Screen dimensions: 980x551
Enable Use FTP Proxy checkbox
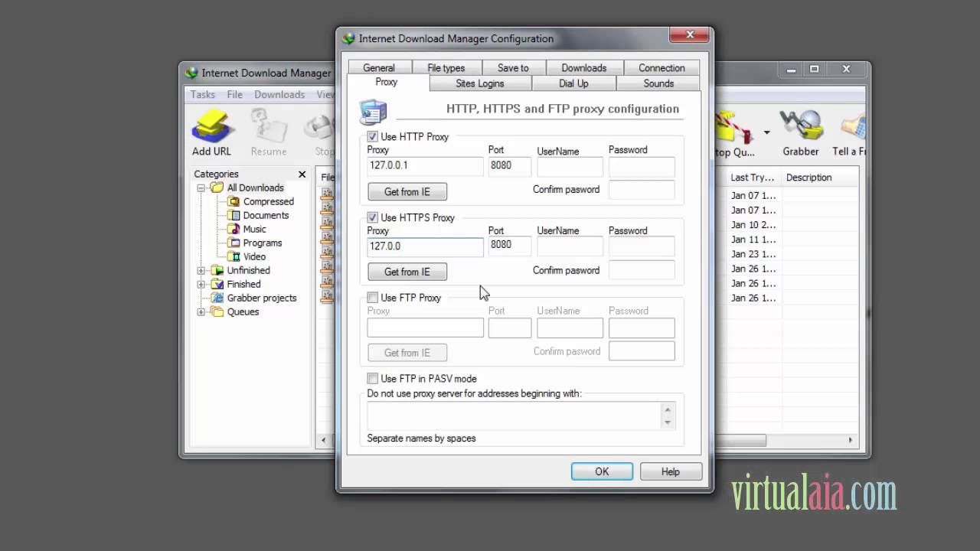coord(373,297)
